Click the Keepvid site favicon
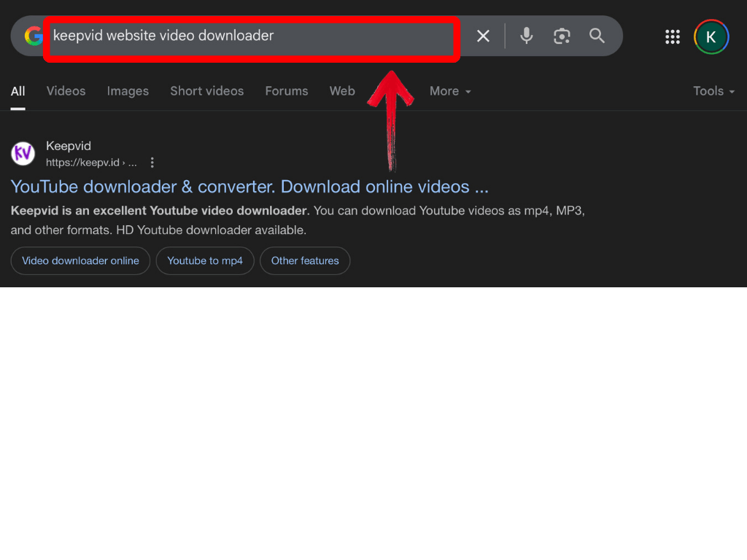 click(x=23, y=154)
